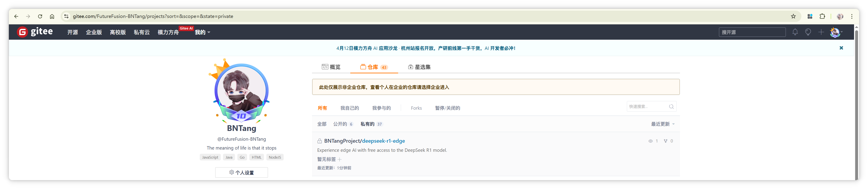Expand the 我的 dropdown menu

coord(203,32)
